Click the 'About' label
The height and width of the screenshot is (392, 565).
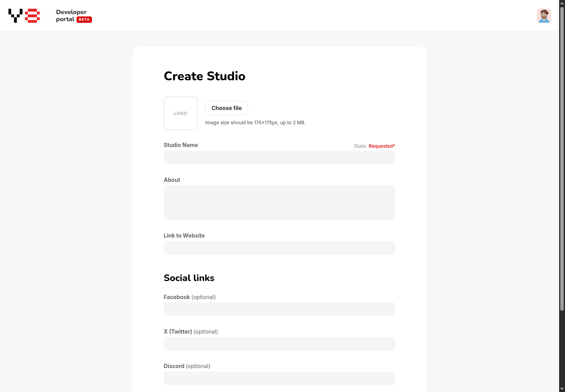tap(172, 180)
